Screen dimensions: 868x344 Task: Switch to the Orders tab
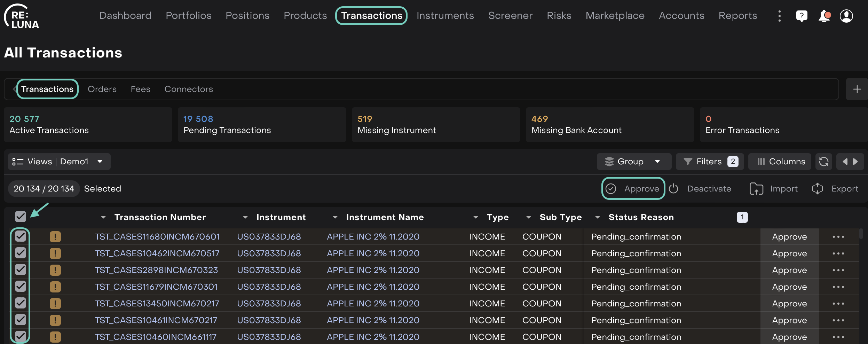point(102,89)
